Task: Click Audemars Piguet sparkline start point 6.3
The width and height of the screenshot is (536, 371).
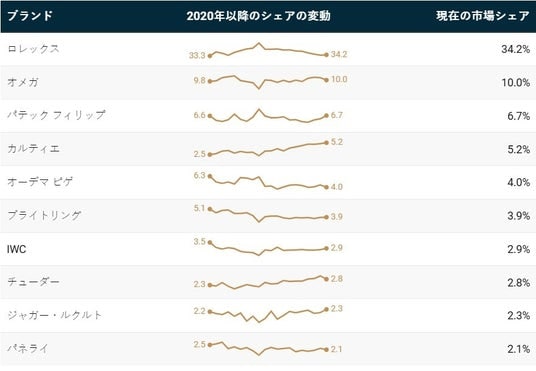Action: pyautogui.click(x=210, y=176)
